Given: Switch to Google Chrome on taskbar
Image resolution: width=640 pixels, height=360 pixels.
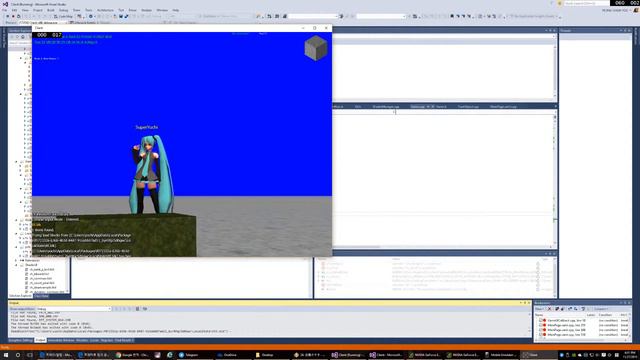Looking at the screenshot, I should (133, 355).
